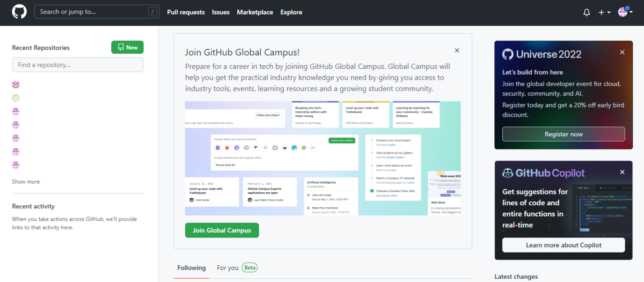Switch to the Following tab
This screenshot has width=644, height=282.
point(192,267)
